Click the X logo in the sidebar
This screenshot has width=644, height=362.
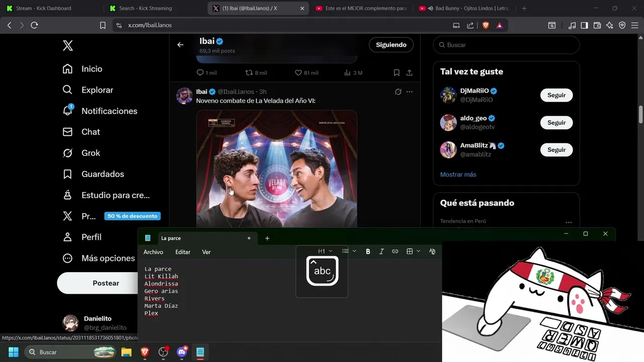(68, 46)
